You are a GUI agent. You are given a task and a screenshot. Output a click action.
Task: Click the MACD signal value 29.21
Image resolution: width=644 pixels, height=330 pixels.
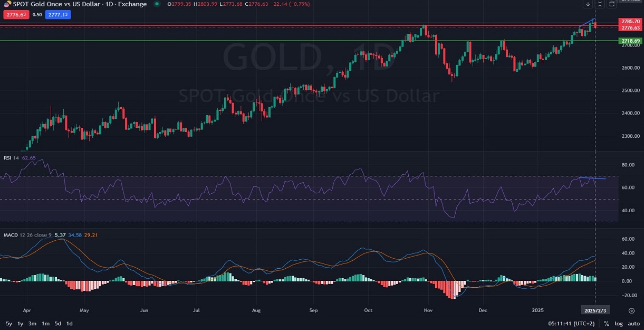[x=91, y=234]
